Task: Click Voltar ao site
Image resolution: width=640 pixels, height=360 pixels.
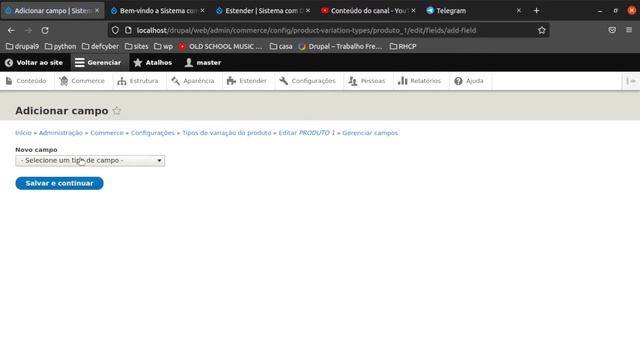Action: point(34,63)
